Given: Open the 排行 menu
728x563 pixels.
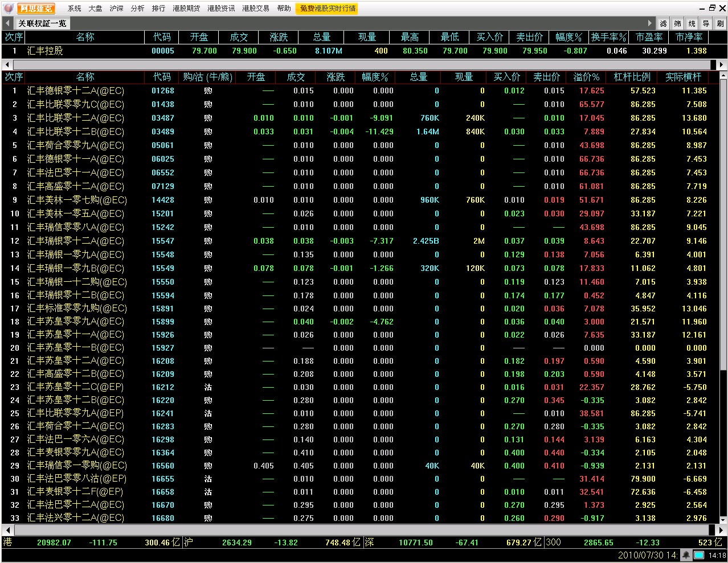Looking at the screenshot, I should [x=158, y=9].
